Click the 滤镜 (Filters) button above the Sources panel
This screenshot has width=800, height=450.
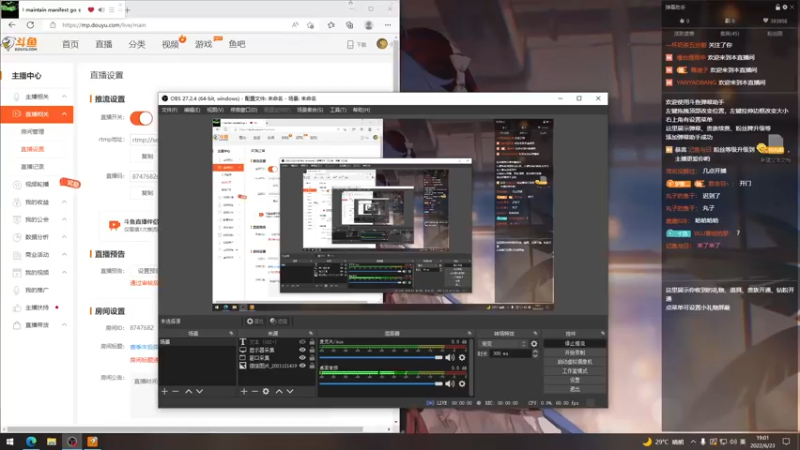pos(279,321)
